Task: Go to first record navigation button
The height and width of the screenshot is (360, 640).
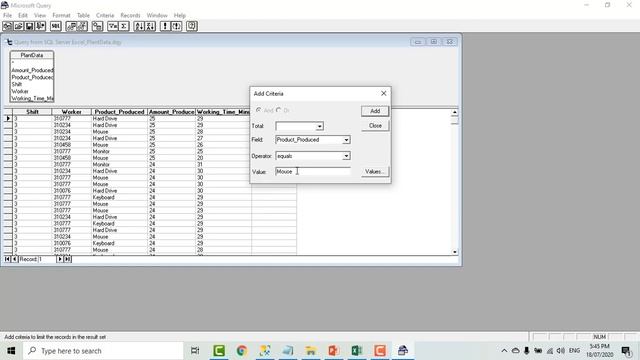Action: click(7, 259)
